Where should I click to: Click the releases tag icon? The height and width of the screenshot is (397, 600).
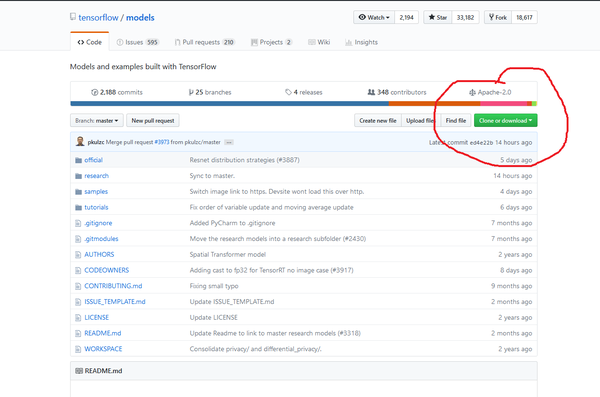288,92
